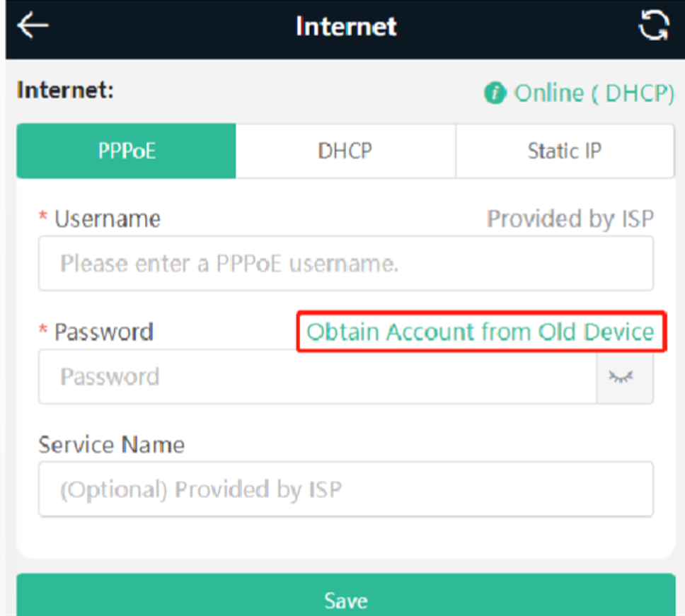Screen dimensions: 685x616
Task: Select the PPPoE tab
Action: pyautogui.click(x=126, y=151)
